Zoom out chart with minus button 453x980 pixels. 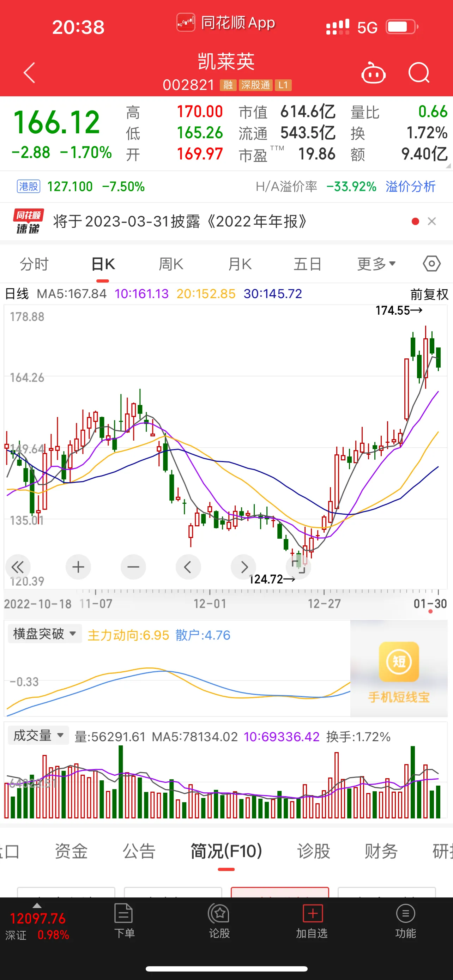(133, 567)
